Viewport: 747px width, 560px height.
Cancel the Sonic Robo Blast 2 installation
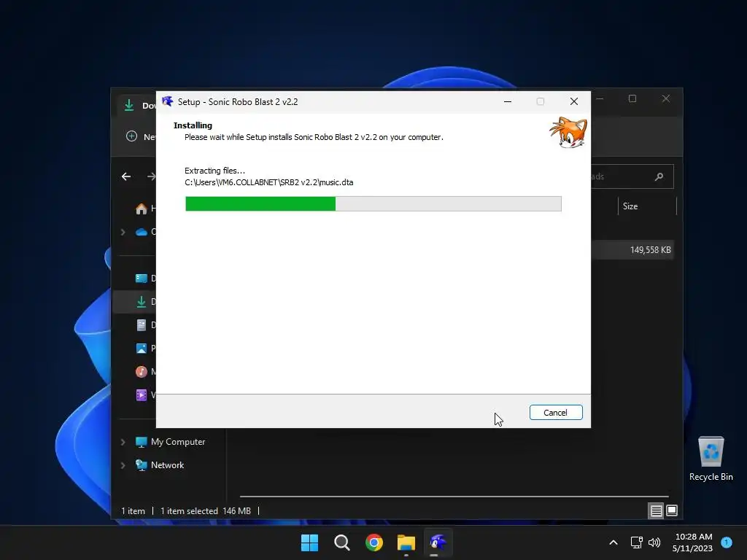(x=555, y=413)
